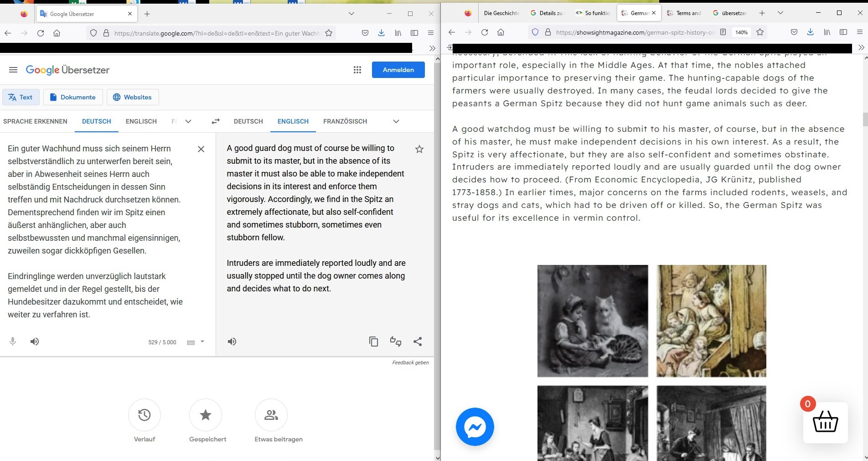Viewport: 868px width, 461px height.
Task: Open new tab in left browser
Action: pos(147,14)
